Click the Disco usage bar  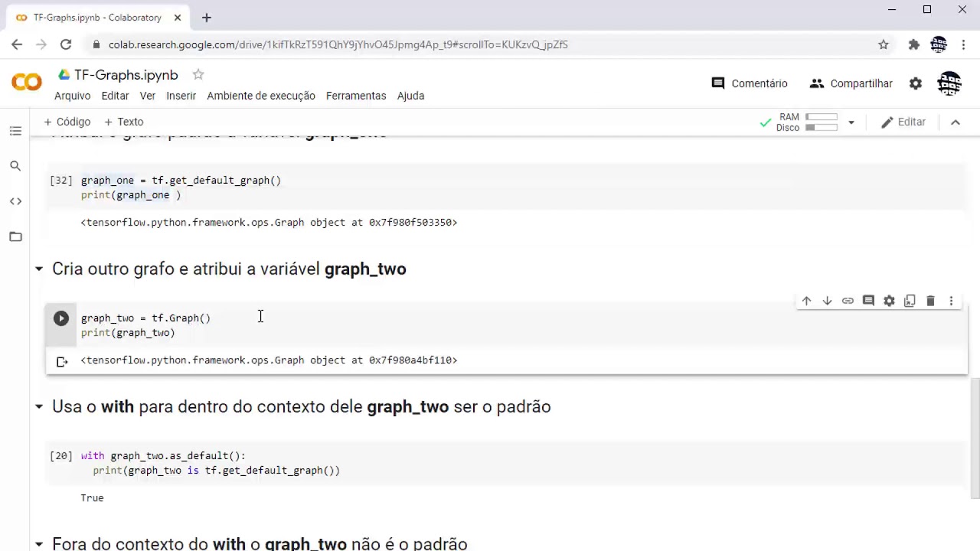coord(821,128)
